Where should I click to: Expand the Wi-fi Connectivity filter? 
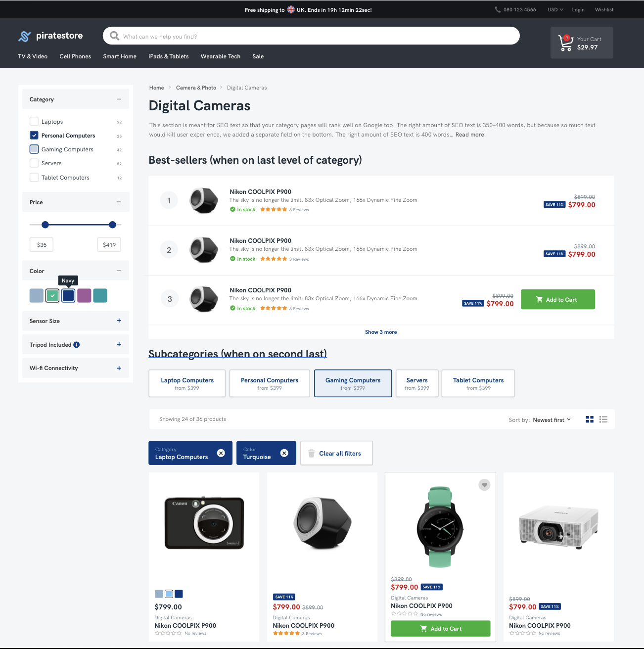coord(119,368)
